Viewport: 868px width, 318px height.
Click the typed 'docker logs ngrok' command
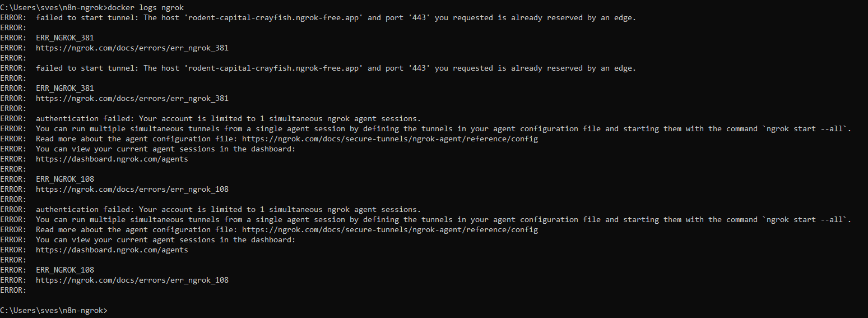click(145, 7)
